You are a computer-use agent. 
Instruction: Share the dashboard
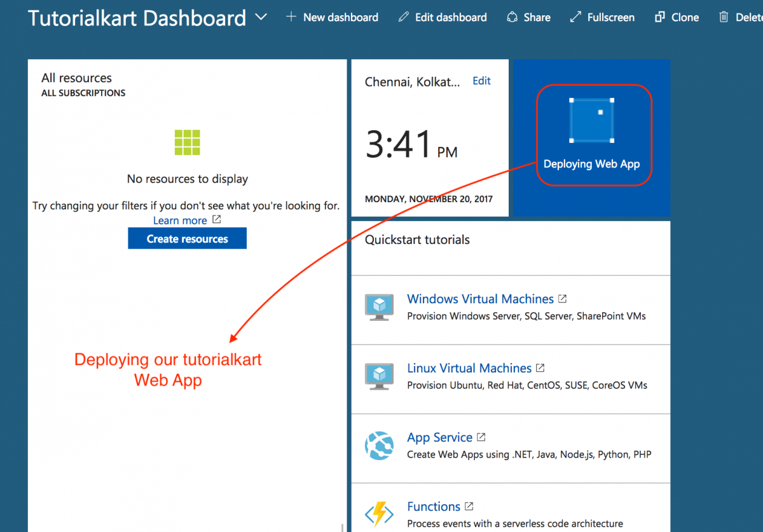528,17
